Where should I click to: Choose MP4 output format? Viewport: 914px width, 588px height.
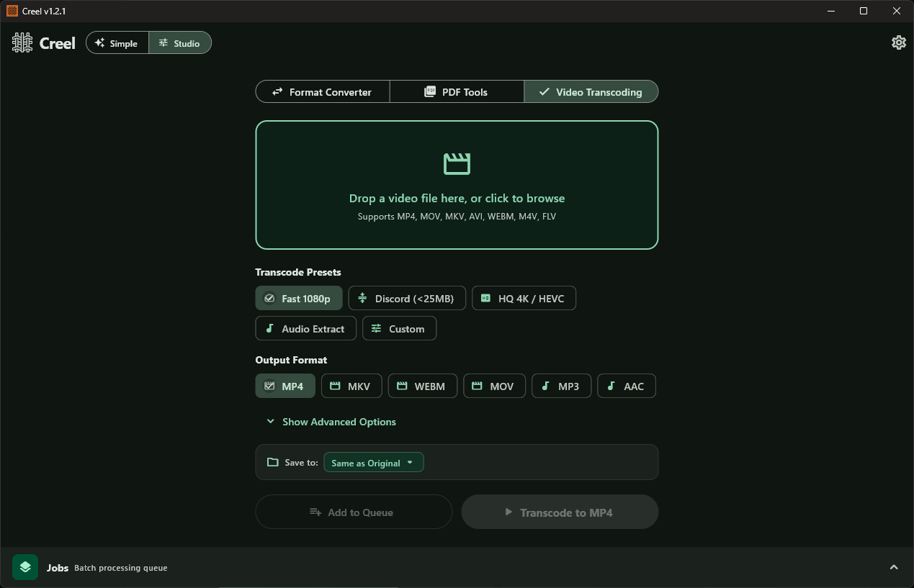coord(285,386)
